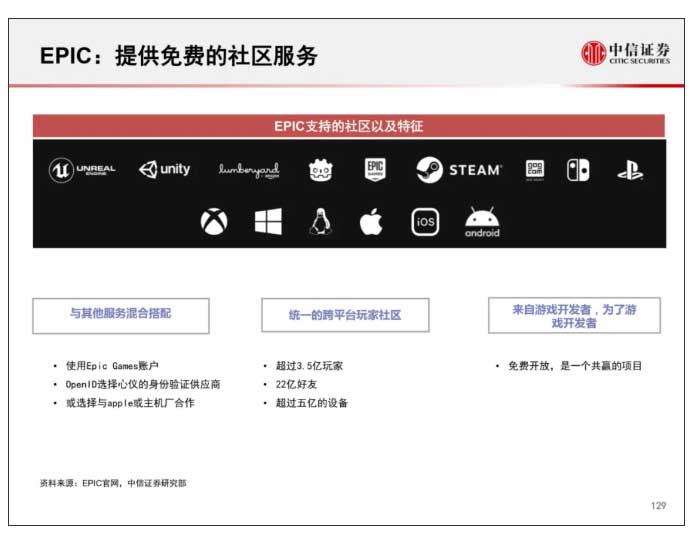Viewport: 690px width, 549px height.
Task: Click the bullet 免费开放，是一个共赢的项目
Action: click(575, 366)
